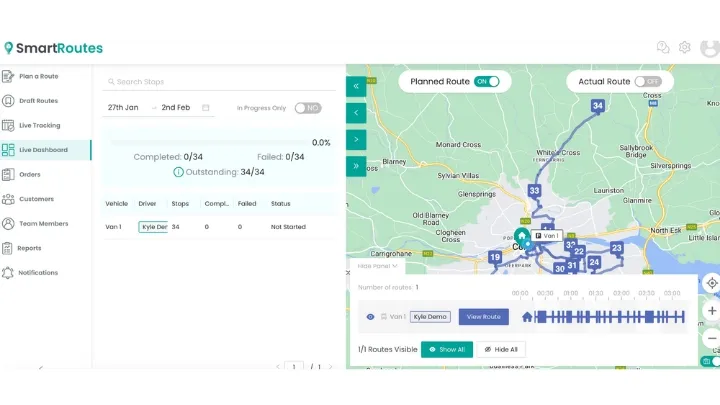This screenshot has height=405, width=720.
Task: Toggle In Progress Only switch
Action: (308, 108)
